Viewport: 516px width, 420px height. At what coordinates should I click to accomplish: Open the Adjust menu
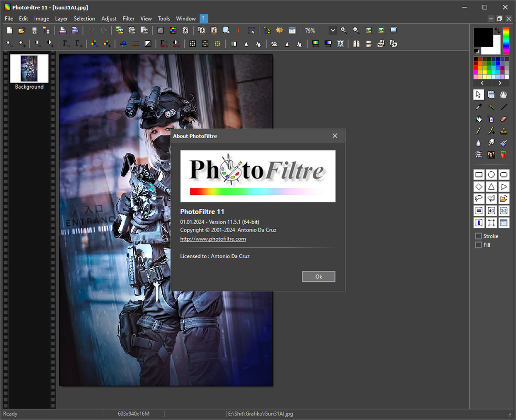(109, 19)
